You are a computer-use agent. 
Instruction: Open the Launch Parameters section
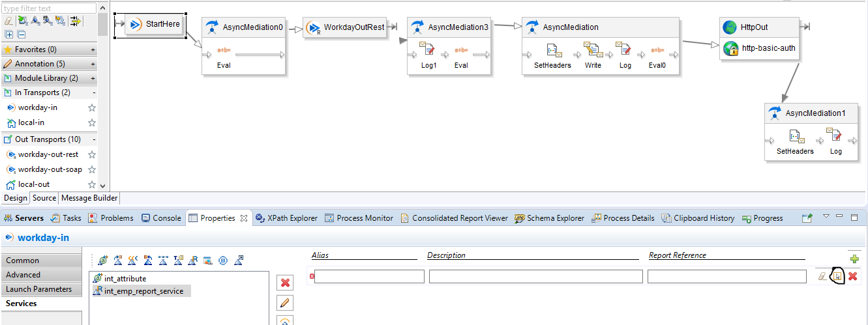[x=41, y=289]
